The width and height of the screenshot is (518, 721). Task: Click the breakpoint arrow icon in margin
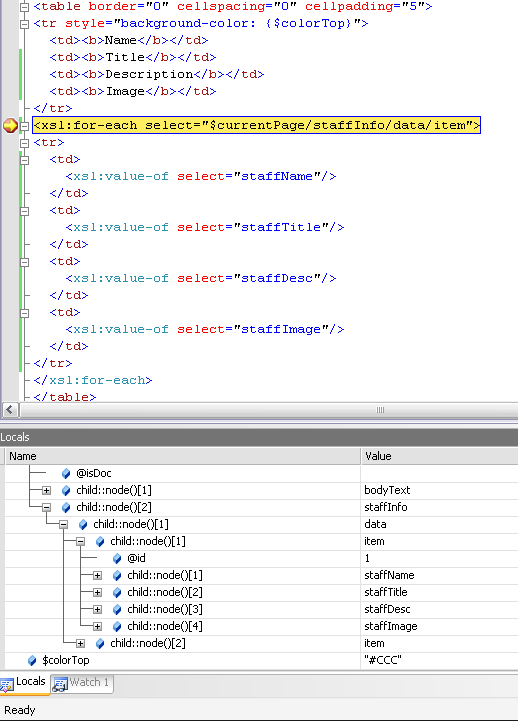pyautogui.click(x=10, y=126)
